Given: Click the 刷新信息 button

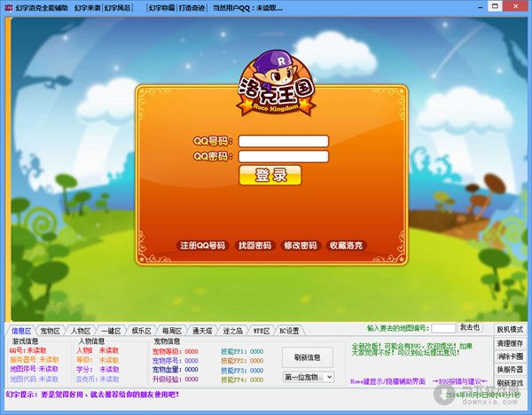Looking at the screenshot, I should [308, 357].
